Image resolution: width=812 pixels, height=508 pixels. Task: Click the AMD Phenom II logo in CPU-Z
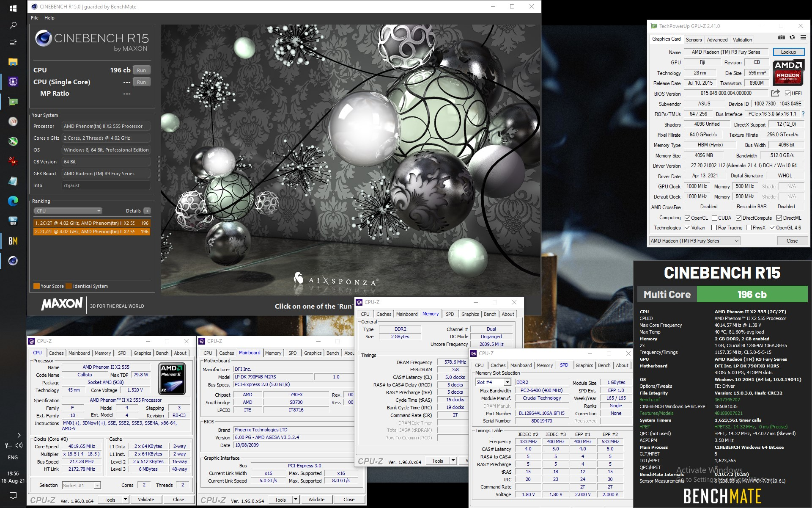[172, 378]
